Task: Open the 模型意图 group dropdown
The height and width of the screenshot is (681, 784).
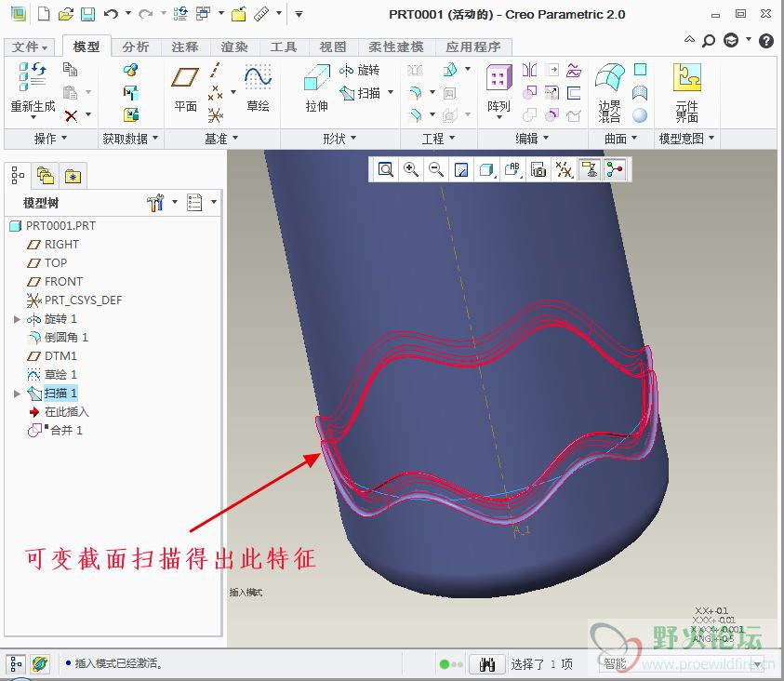Action: 686,139
